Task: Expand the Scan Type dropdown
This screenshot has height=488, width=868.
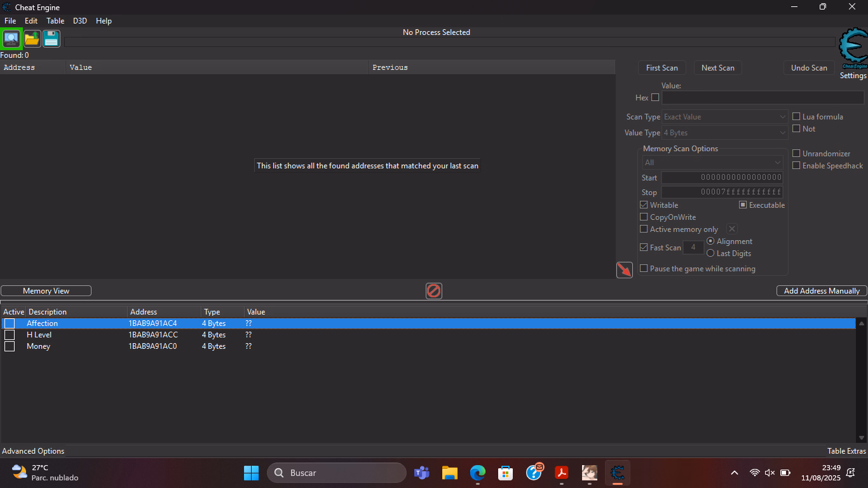Action: (724, 117)
